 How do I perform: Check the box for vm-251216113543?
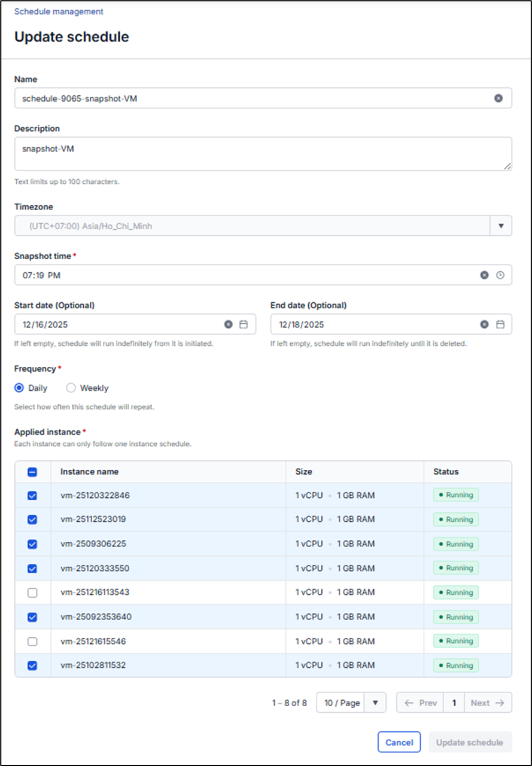click(32, 592)
